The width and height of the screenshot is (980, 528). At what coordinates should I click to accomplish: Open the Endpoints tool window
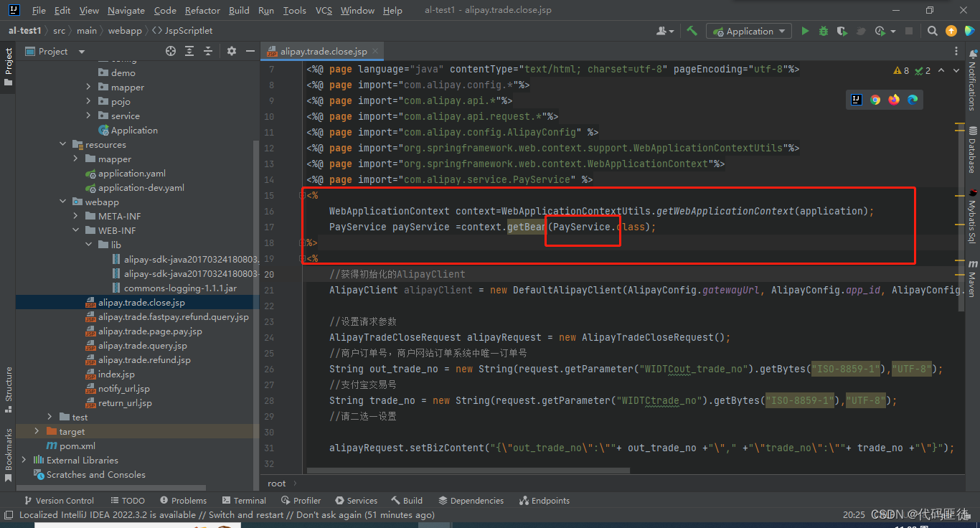pos(544,500)
